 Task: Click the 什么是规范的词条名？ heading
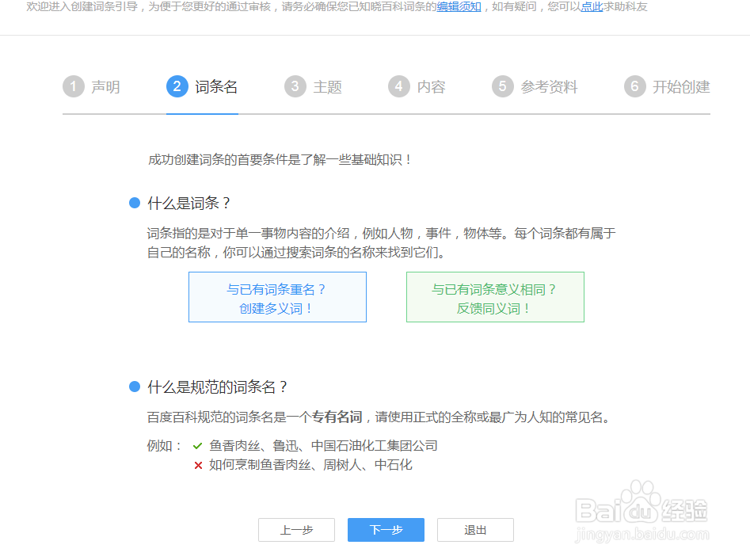[x=218, y=387]
